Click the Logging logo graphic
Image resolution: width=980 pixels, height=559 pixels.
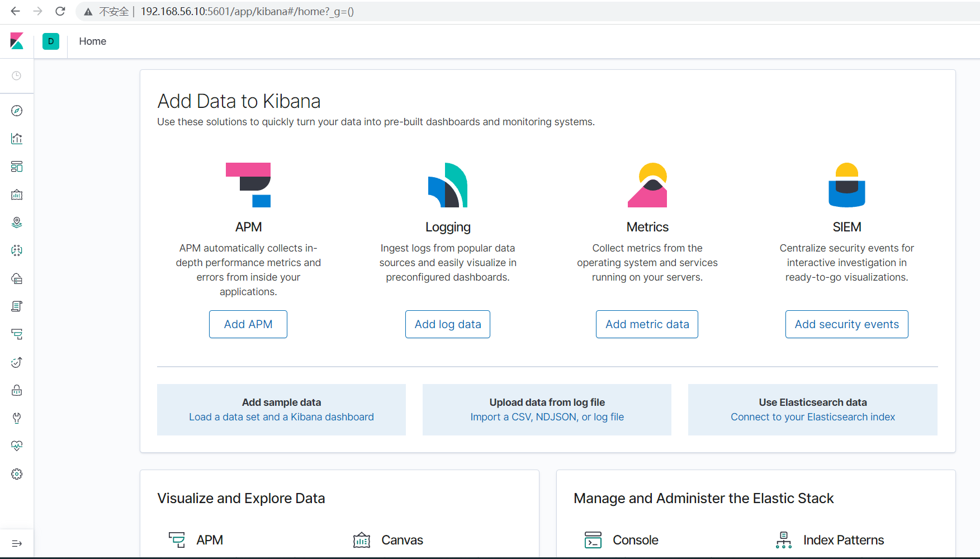click(x=448, y=185)
